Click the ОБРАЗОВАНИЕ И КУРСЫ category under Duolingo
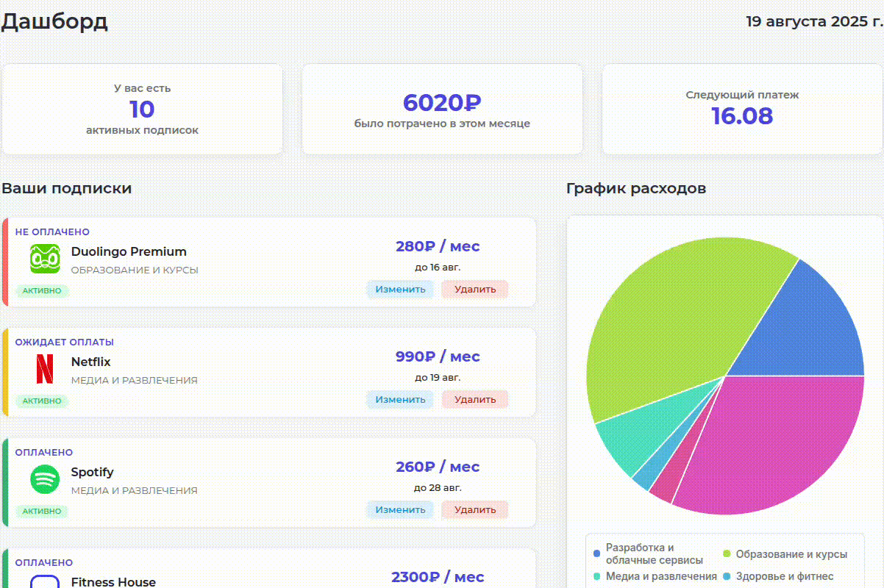 (135, 270)
